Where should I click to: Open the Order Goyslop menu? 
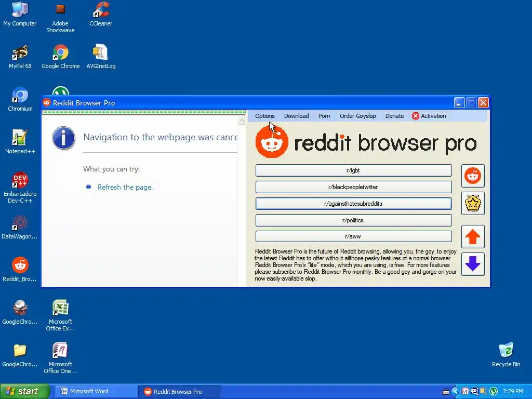coord(357,116)
